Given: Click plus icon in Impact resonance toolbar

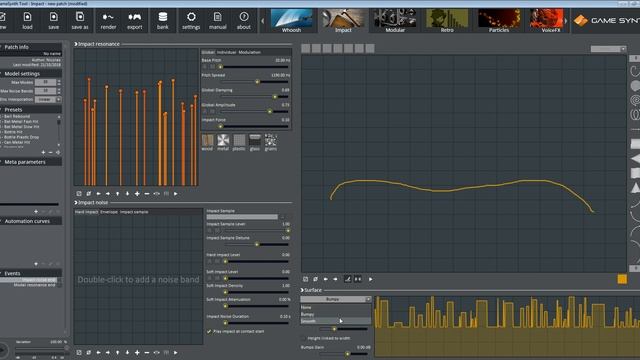Looking at the screenshot, I should pos(137,193).
